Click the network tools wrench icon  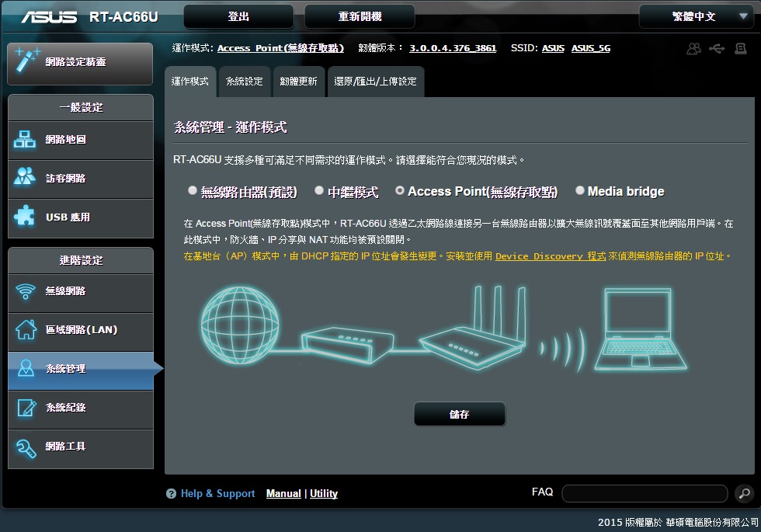click(26, 447)
